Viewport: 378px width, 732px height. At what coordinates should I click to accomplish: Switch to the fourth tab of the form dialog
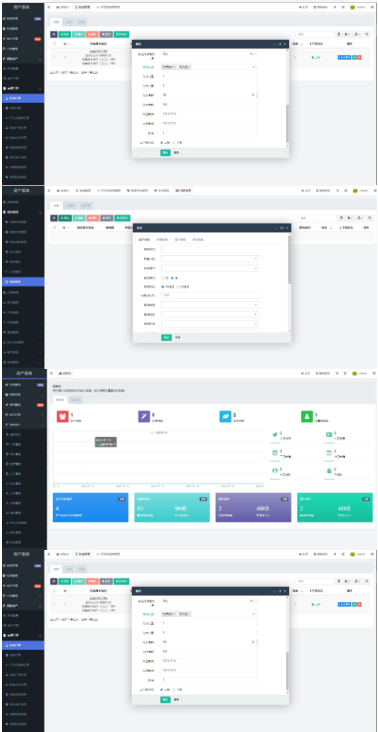(198, 239)
